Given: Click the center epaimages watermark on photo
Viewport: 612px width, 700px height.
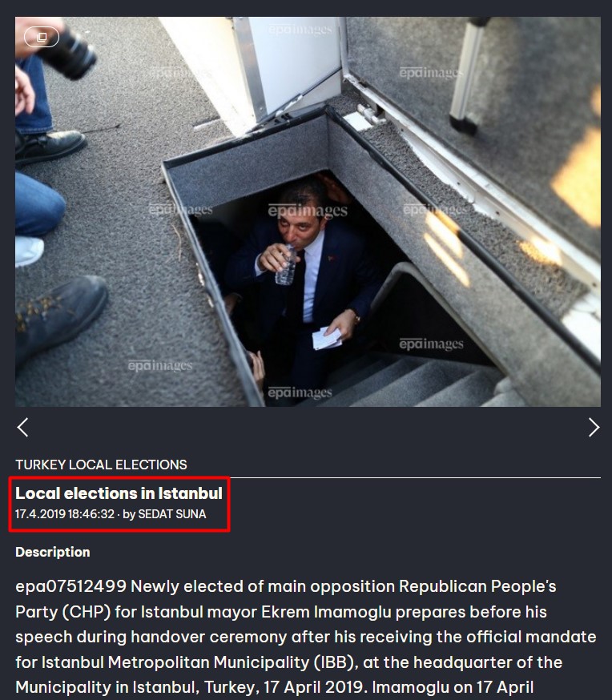Looking at the screenshot, I should tap(308, 211).
